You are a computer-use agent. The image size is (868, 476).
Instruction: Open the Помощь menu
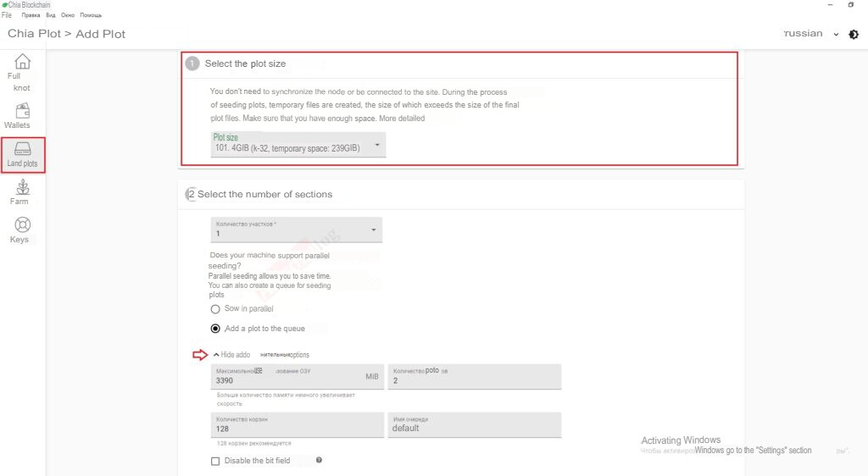tap(91, 15)
